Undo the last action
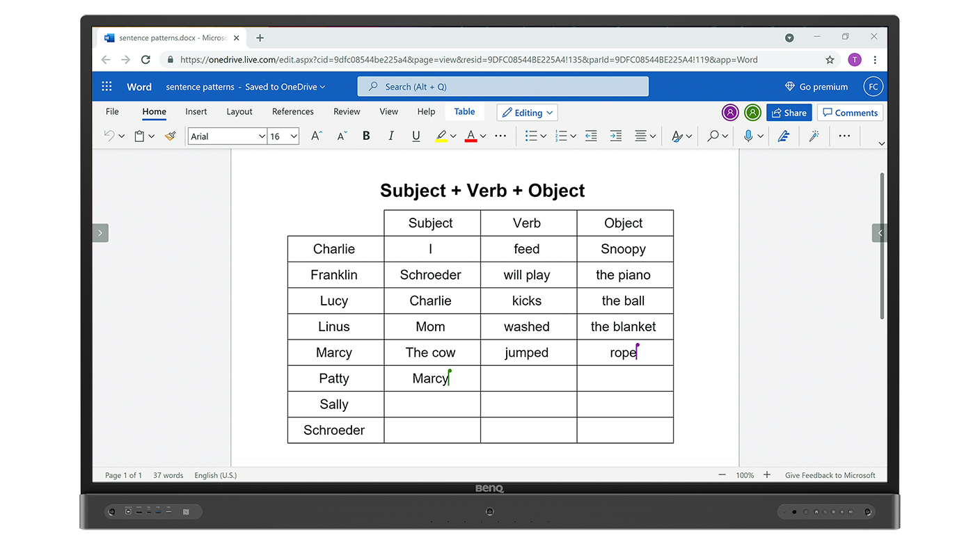 108,136
